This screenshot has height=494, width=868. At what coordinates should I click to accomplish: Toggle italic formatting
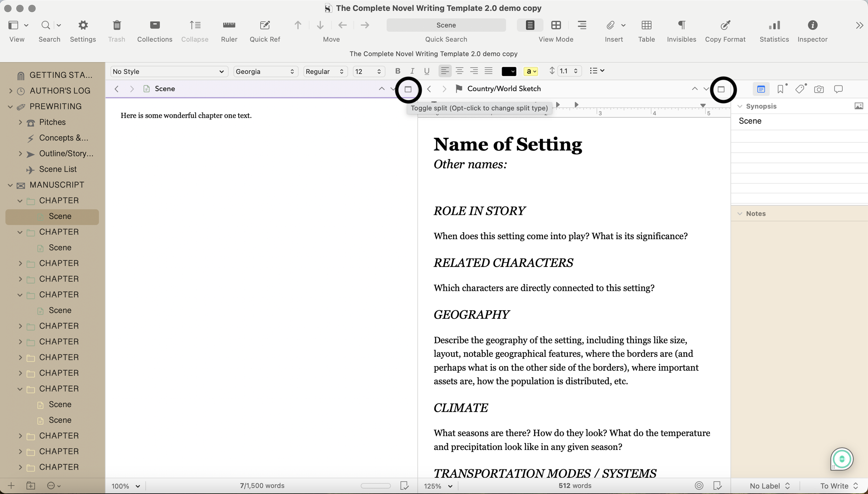pos(412,71)
